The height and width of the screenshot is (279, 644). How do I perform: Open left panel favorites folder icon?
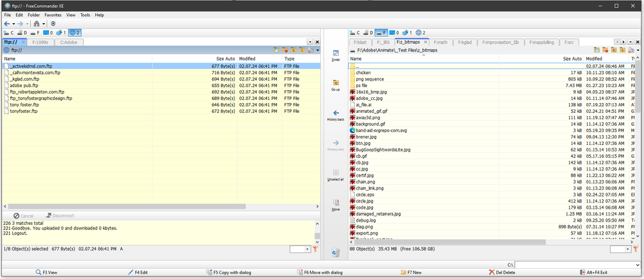(x=285, y=50)
